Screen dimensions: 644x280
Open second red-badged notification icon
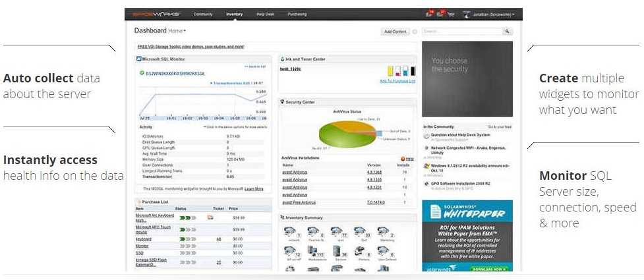(441, 14)
